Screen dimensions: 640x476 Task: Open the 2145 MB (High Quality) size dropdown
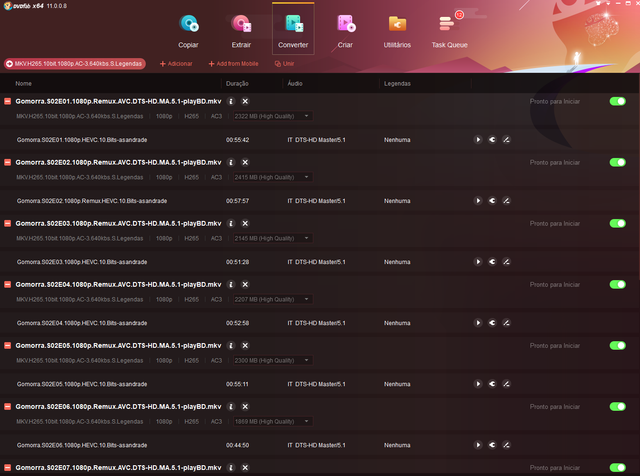(x=273, y=238)
